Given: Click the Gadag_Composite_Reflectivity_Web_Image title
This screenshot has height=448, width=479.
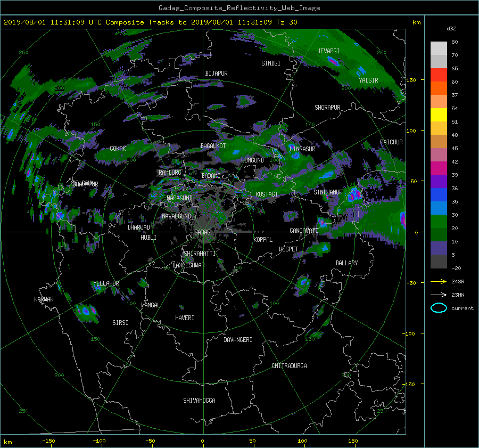Looking at the screenshot, I should point(239,8).
